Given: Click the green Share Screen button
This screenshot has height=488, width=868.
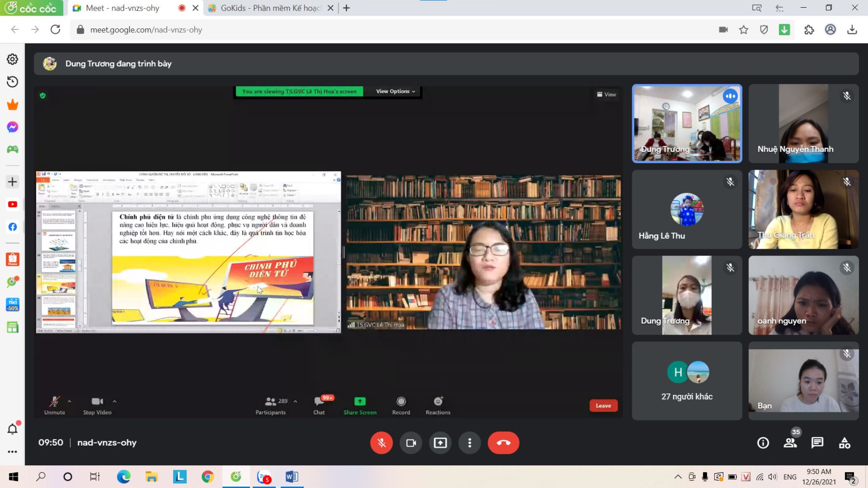Looking at the screenshot, I should pos(360,405).
